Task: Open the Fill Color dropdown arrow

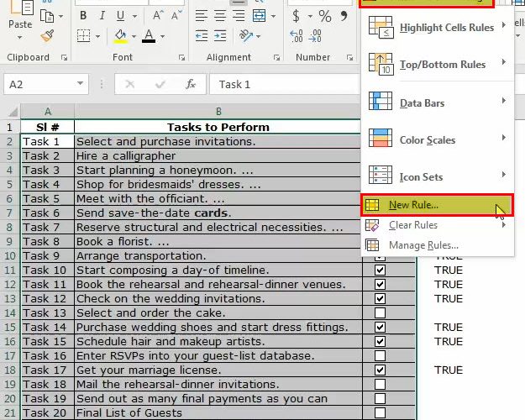Action: click(x=134, y=36)
